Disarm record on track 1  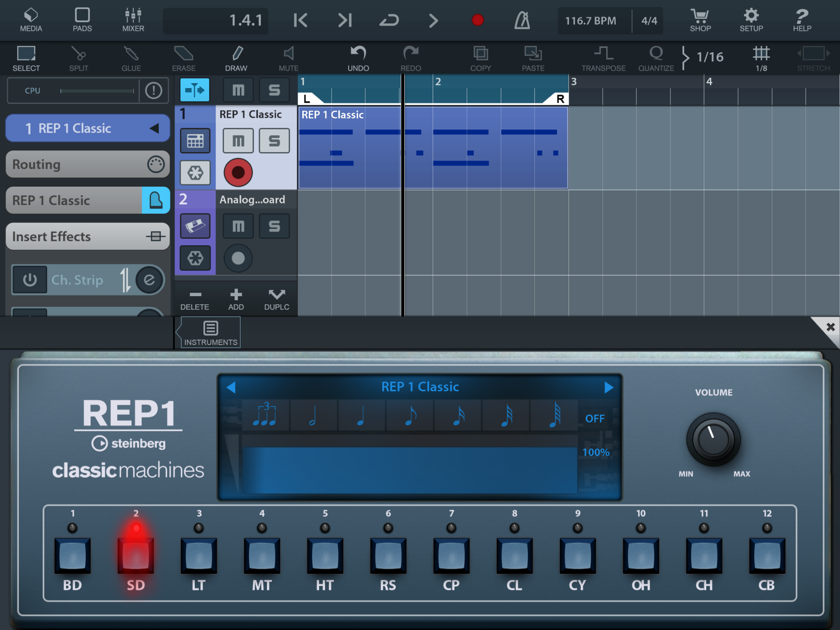click(x=238, y=173)
